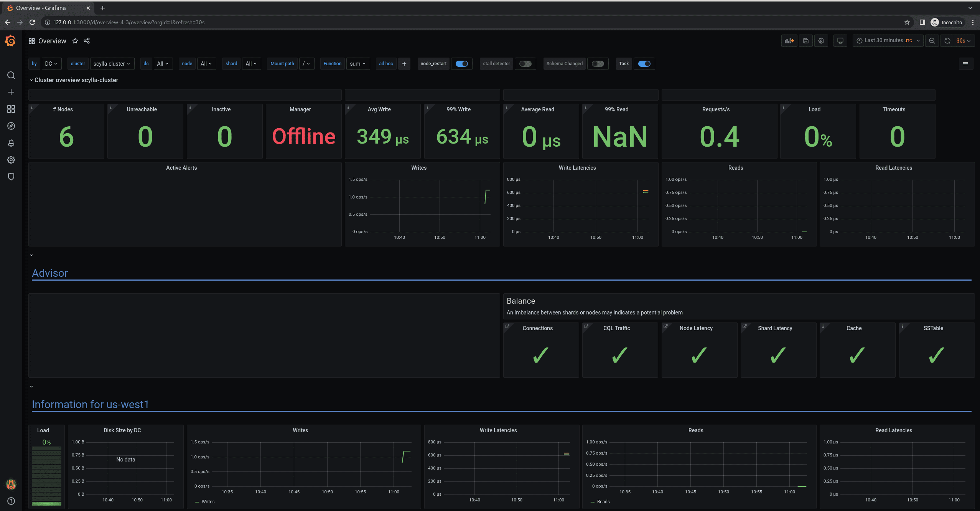Show info icon on the Cache panel

pyautogui.click(x=823, y=326)
